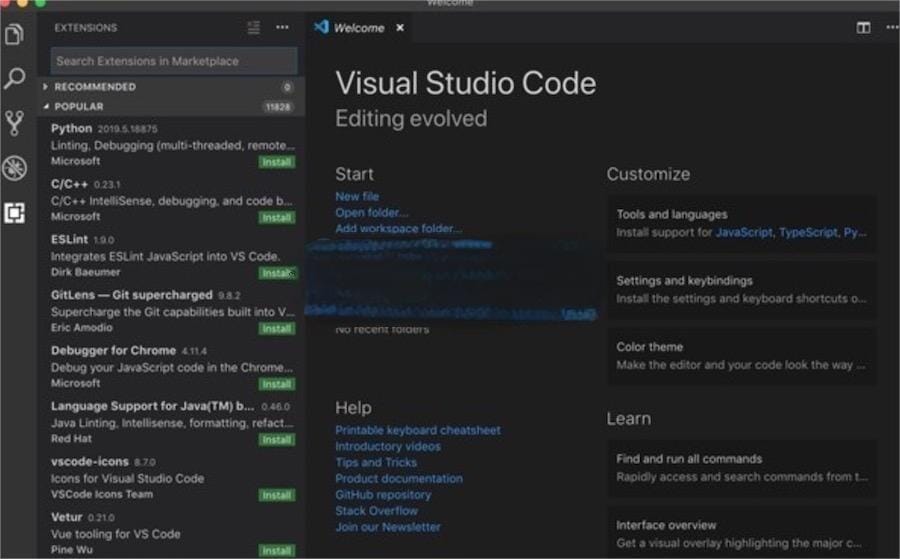Click the New file link
The width and height of the screenshot is (900, 559).
[357, 197]
